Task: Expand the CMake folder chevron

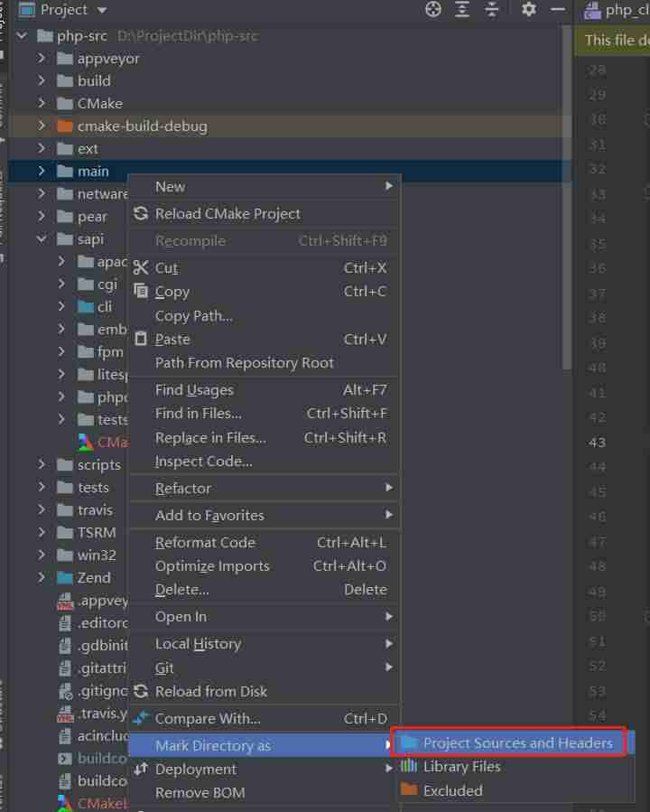Action: pos(42,103)
